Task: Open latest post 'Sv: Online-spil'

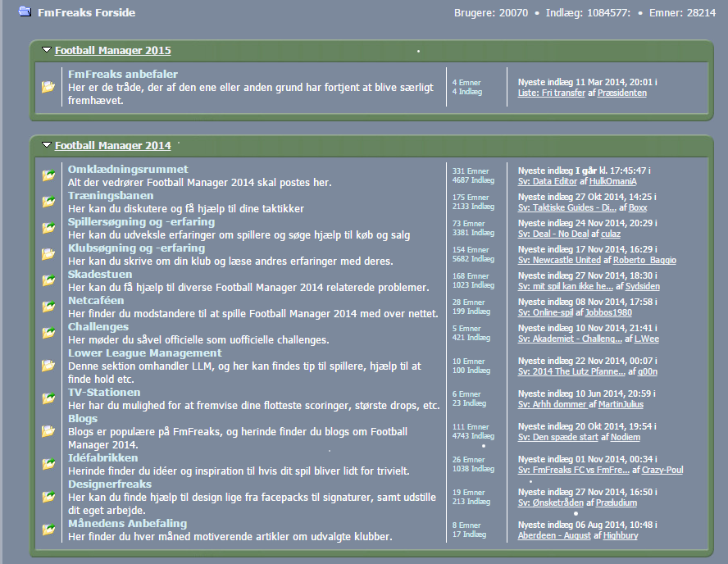Action: [545, 312]
